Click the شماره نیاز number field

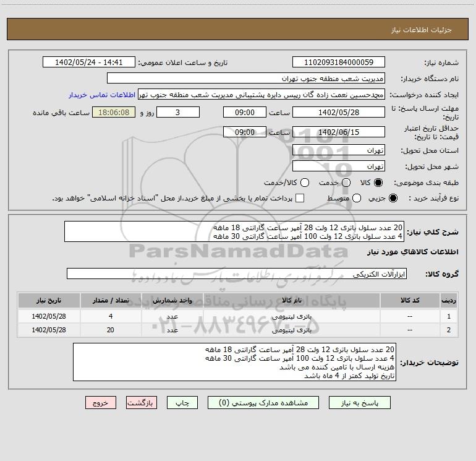point(338,62)
